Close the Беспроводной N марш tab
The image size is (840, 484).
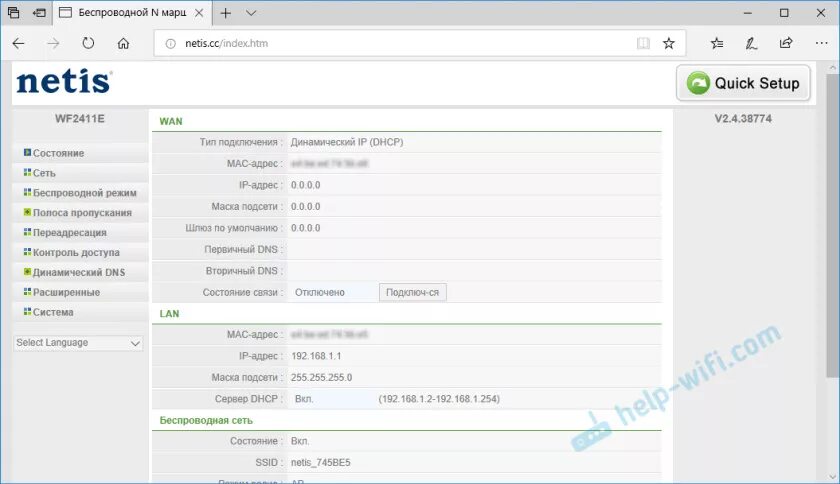(x=199, y=13)
